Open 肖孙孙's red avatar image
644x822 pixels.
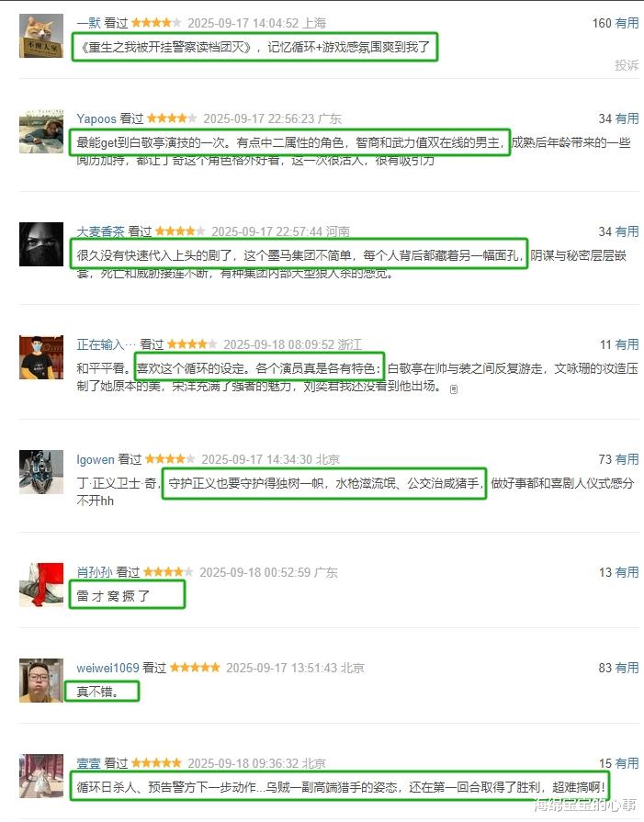coord(41,585)
